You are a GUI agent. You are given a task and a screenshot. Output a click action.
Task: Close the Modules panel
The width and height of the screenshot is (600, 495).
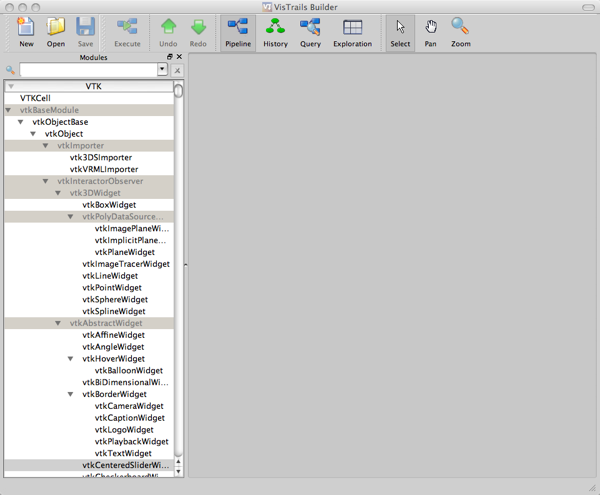179,57
